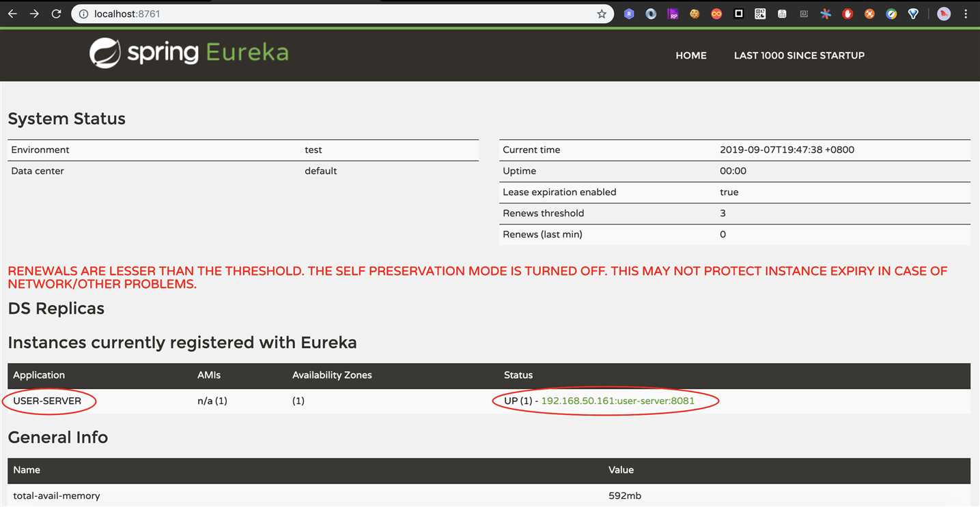The width and height of the screenshot is (980, 507).
Task: Click the System Status heading
Action: click(66, 119)
